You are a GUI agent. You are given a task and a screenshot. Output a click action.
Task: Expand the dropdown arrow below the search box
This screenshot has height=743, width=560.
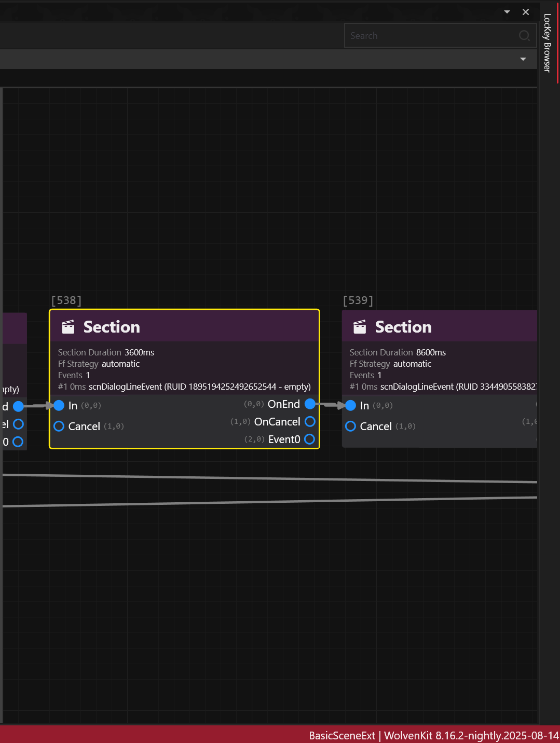(523, 59)
